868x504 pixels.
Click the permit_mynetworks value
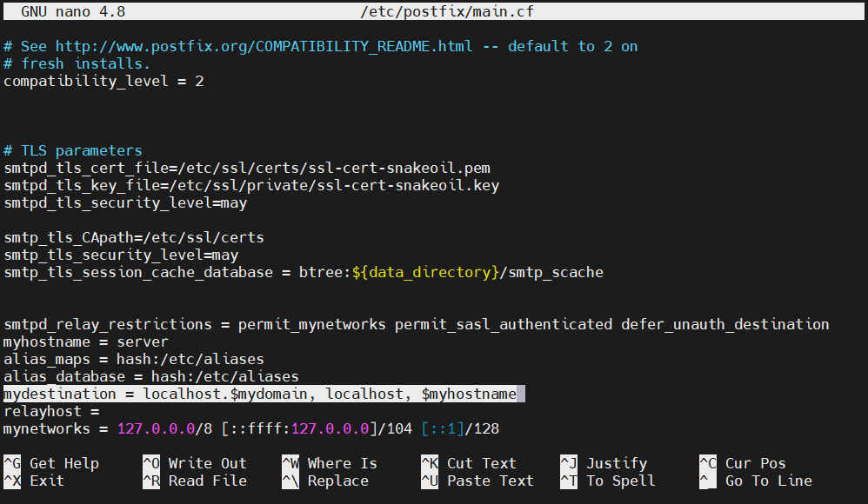click(x=312, y=324)
